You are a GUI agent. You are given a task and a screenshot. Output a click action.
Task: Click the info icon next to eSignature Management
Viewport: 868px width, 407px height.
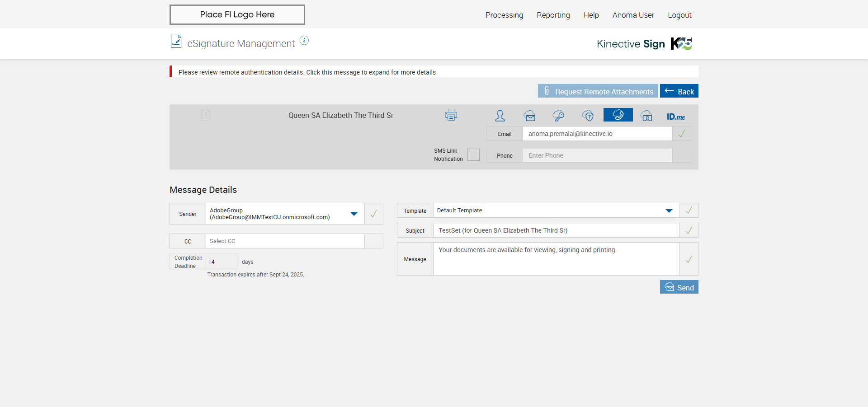point(304,41)
